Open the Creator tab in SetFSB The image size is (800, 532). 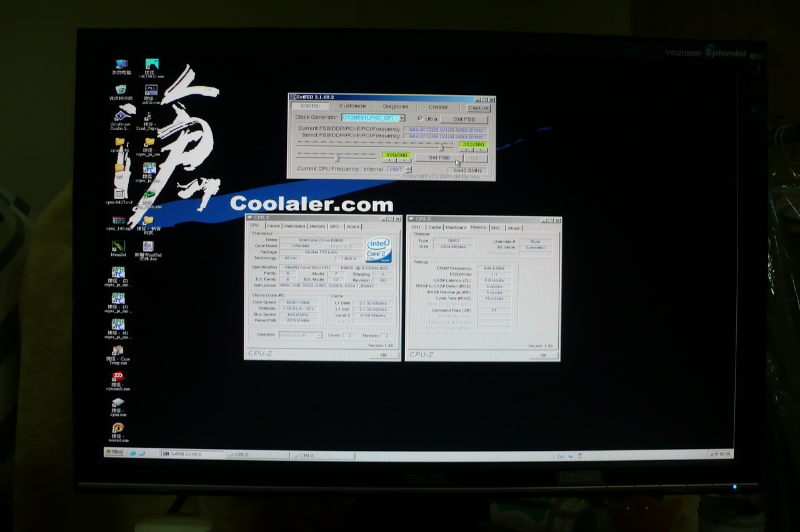tap(438, 107)
